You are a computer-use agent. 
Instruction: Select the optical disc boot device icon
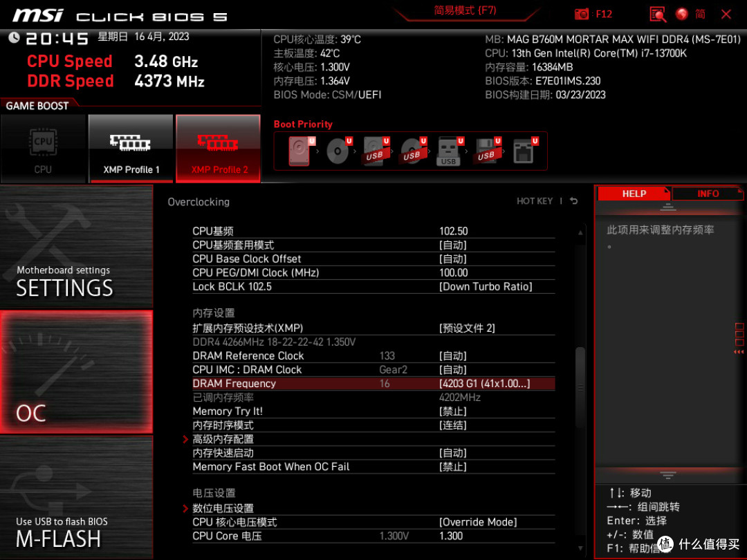(x=338, y=151)
